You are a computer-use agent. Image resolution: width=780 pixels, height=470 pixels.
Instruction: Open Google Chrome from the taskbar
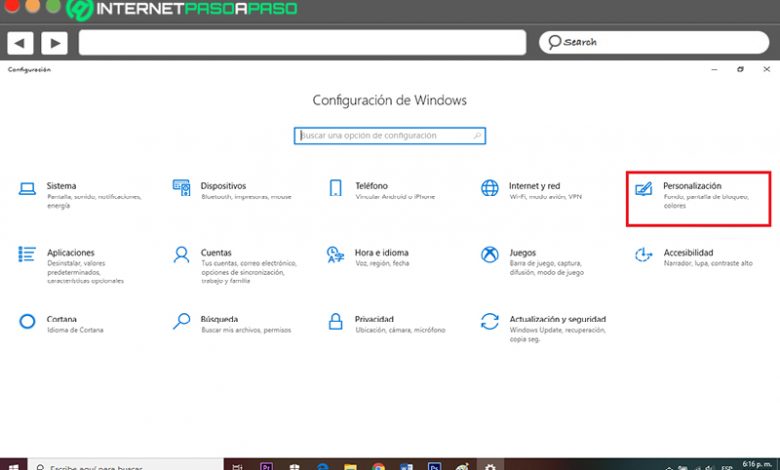(379, 466)
